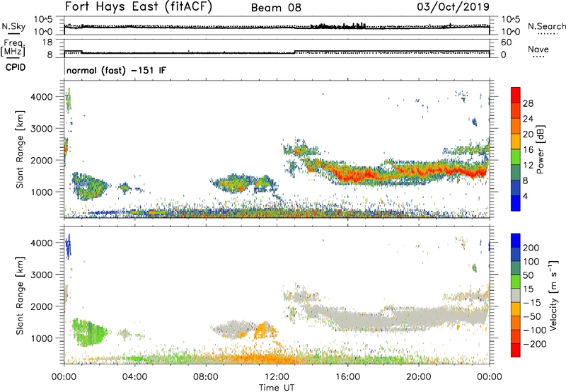Image resolution: width=566 pixels, height=392 pixels.
Task: Click the 'Nave' legend label
Action: pos(538,50)
